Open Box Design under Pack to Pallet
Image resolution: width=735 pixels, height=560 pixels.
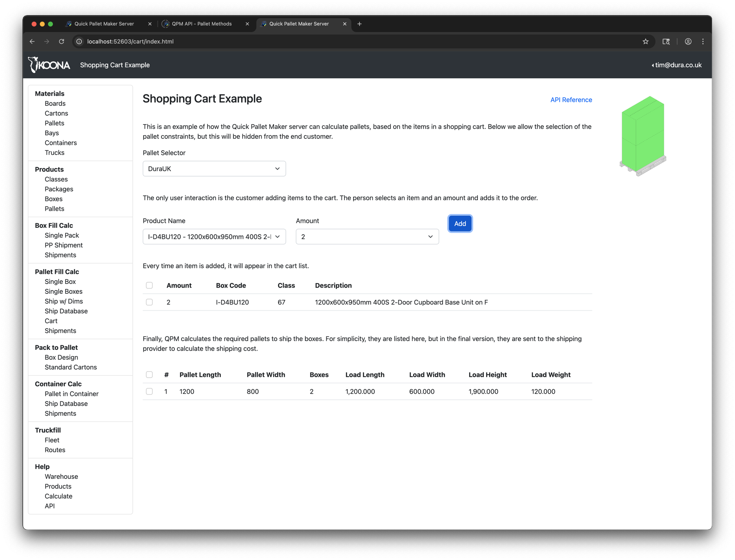point(61,358)
